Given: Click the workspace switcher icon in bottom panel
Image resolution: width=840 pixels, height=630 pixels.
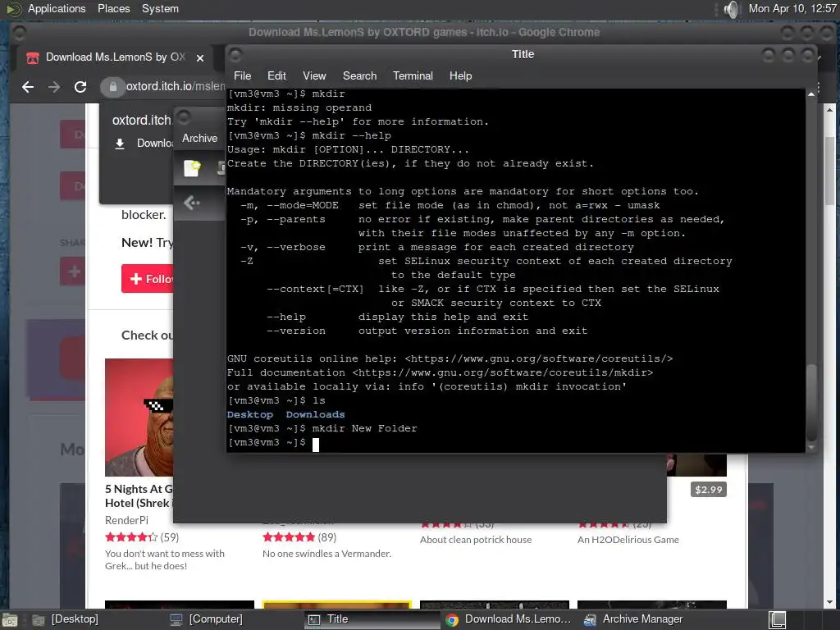Looking at the screenshot, I should coord(778,620).
